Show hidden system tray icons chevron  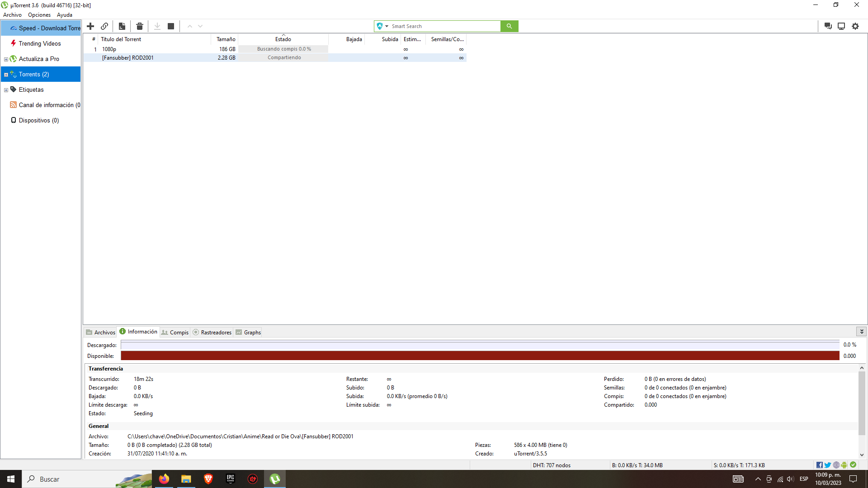[x=758, y=479]
